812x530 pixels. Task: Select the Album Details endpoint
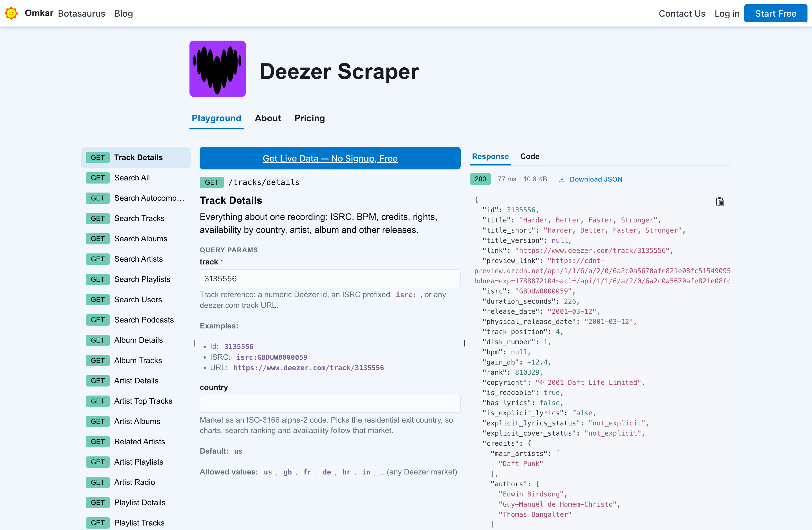(136, 340)
